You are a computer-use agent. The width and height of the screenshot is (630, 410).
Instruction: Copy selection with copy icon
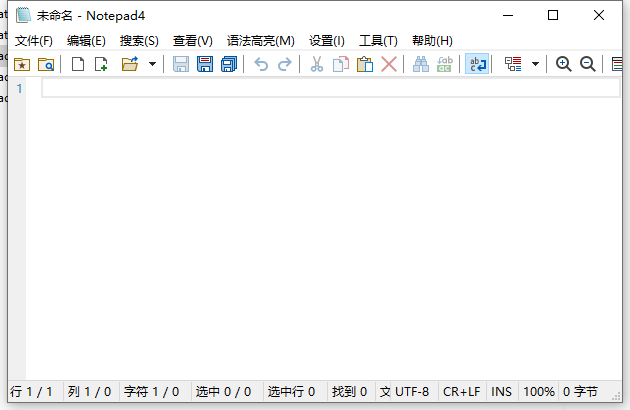(x=341, y=64)
